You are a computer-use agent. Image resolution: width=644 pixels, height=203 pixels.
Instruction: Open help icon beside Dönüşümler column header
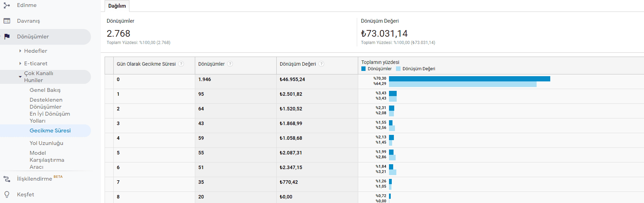click(x=230, y=64)
